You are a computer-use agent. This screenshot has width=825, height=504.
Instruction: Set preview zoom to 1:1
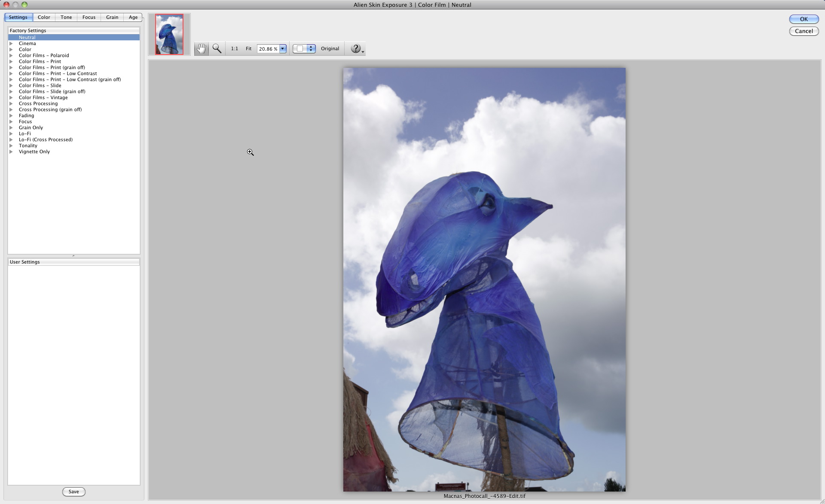[234, 49]
